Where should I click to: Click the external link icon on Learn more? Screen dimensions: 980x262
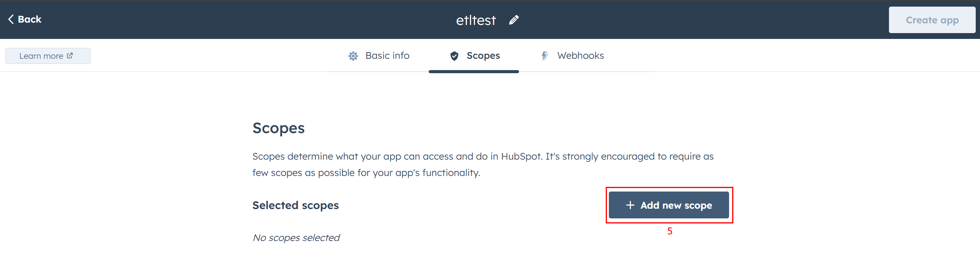(70, 55)
